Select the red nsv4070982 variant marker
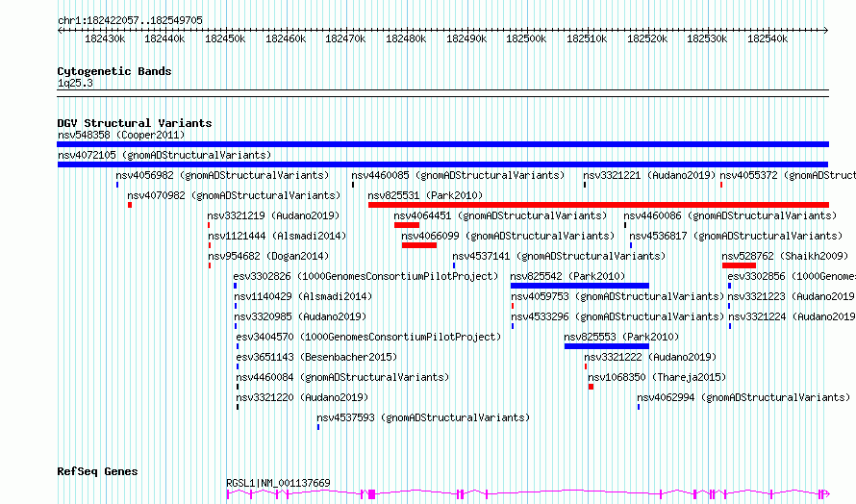Viewport: 856px width, 504px height. click(130, 205)
